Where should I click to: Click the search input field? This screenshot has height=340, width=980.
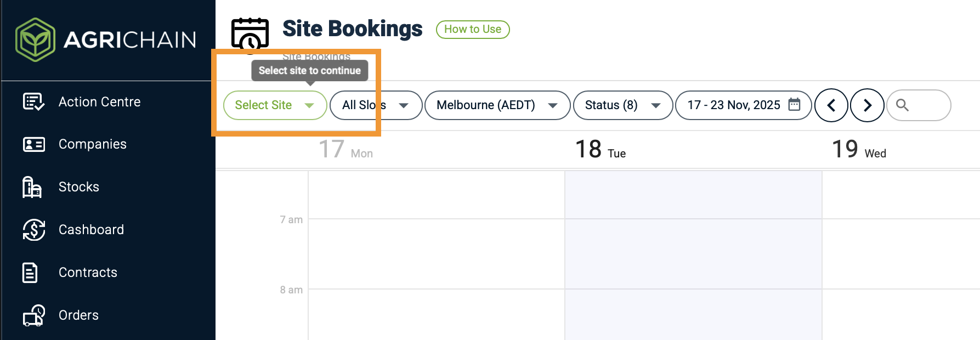click(x=927, y=105)
